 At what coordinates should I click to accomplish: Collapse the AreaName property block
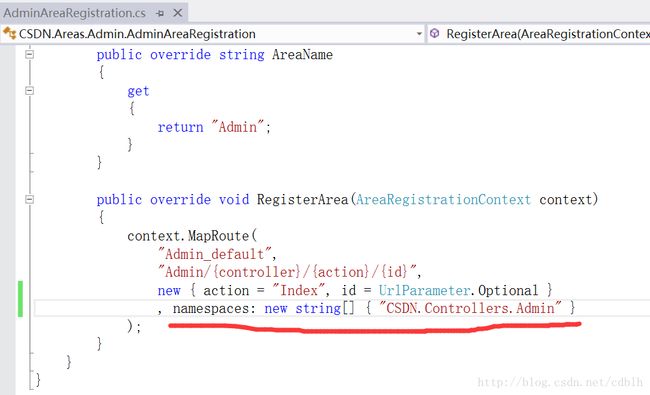(29, 54)
